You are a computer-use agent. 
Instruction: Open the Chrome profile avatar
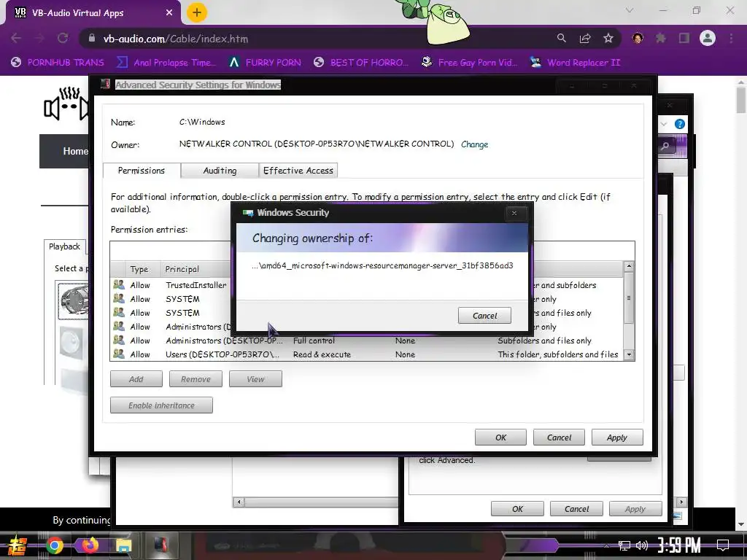[708, 38]
